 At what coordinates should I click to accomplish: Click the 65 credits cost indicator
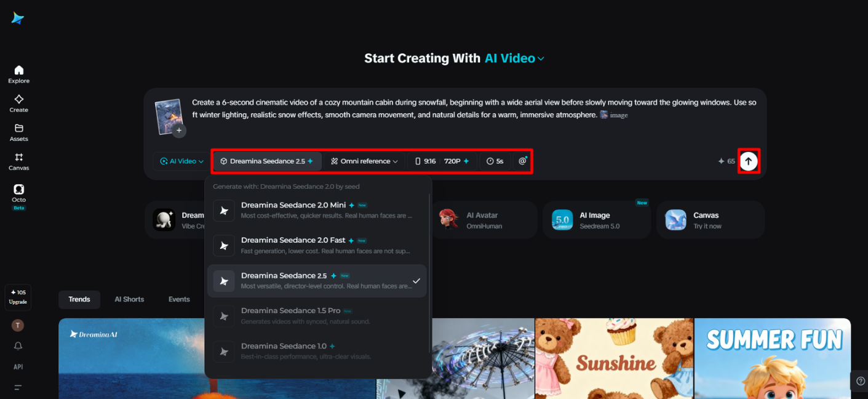click(x=727, y=161)
